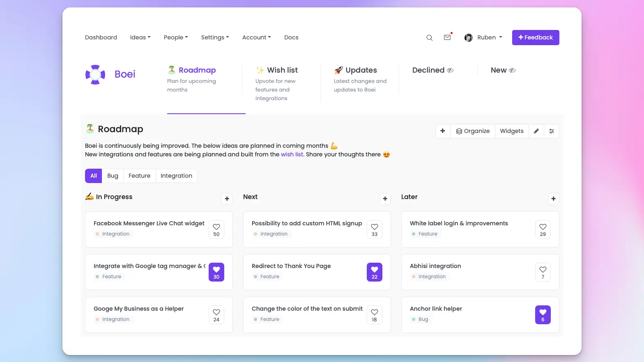The image size is (644, 362).
Task: Click the Feedback button
Action: click(x=535, y=37)
